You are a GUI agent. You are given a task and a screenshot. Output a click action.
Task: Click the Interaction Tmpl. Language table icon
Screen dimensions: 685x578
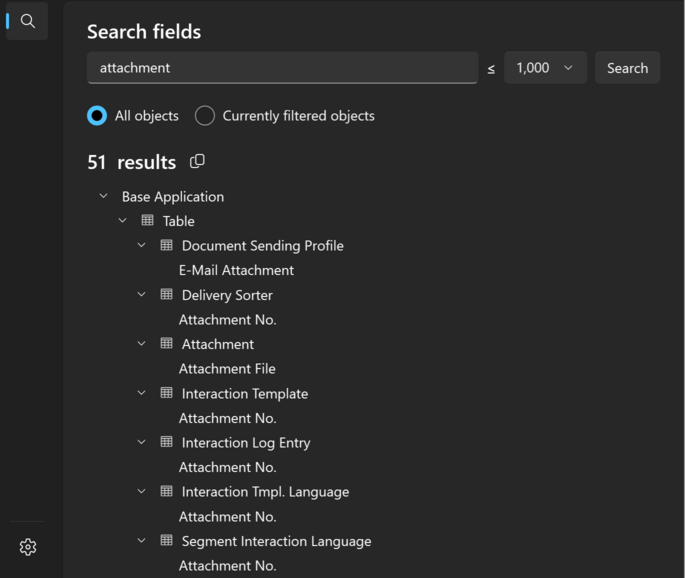pos(166,491)
